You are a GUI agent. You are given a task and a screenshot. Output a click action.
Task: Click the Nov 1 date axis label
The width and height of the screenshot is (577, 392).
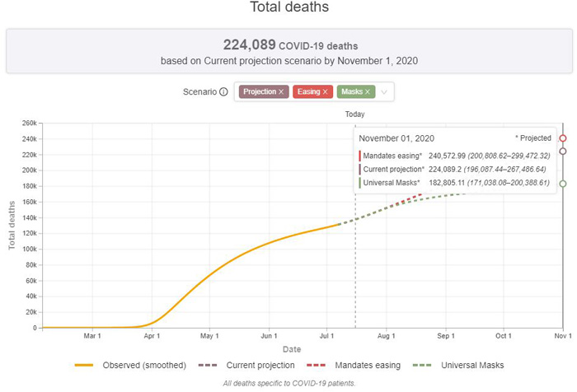pos(562,336)
